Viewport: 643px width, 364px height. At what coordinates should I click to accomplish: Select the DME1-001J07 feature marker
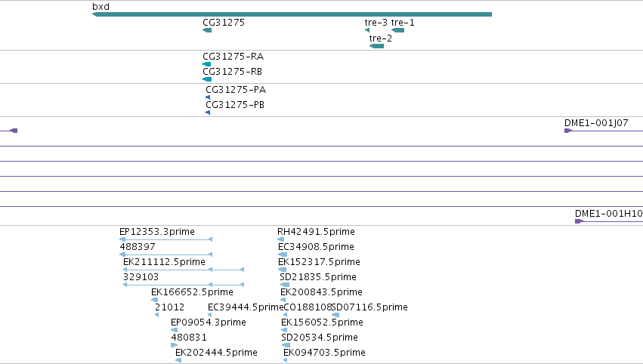[568, 131]
